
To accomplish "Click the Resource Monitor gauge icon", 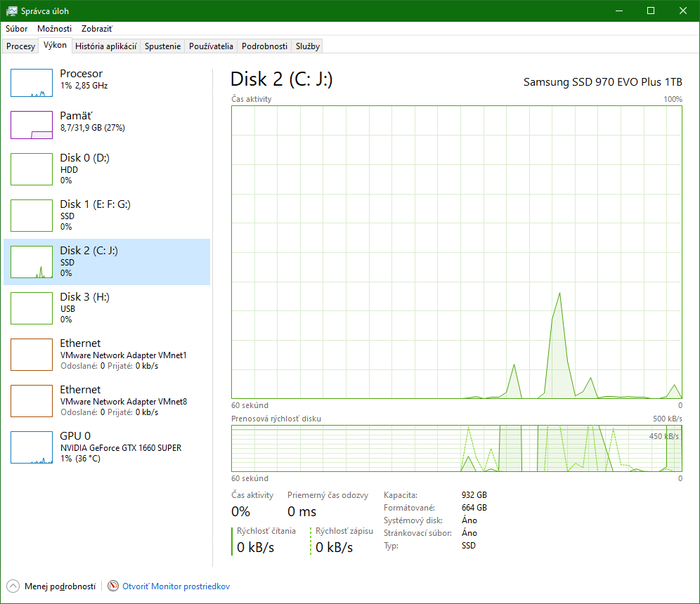I will click(x=113, y=586).
